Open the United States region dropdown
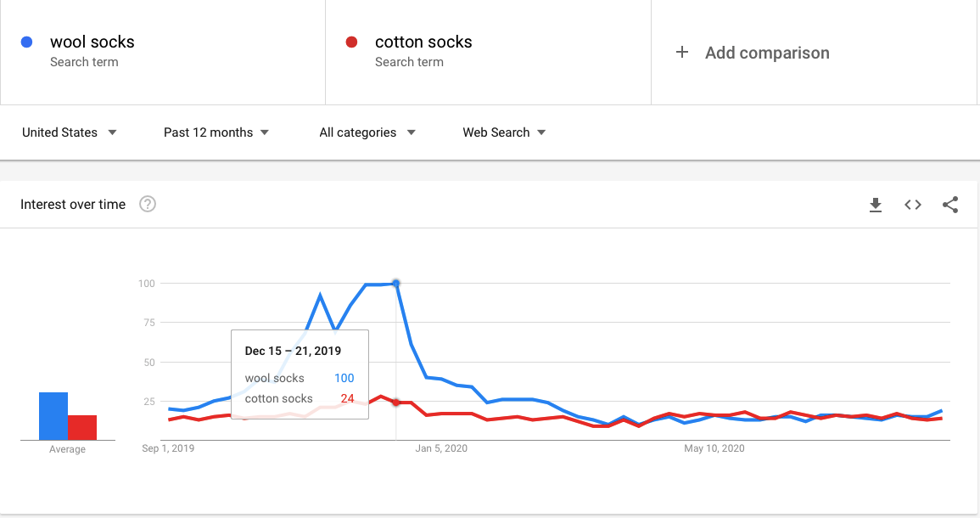This screenshot has width=980, height=518. pos(70,132)
